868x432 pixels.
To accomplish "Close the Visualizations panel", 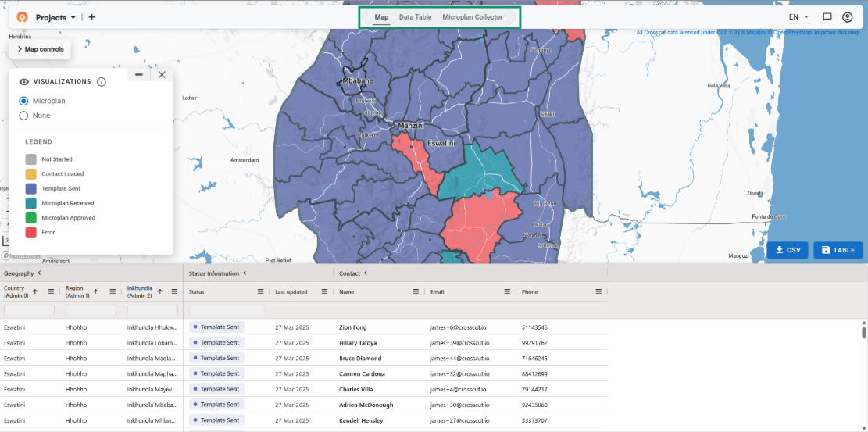I will point(162,74).
